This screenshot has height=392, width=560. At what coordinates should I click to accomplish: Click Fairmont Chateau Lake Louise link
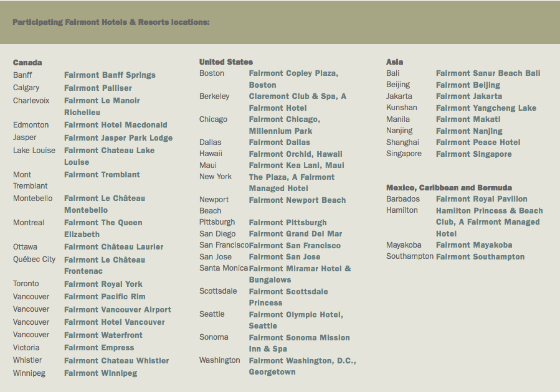[109, 156]
